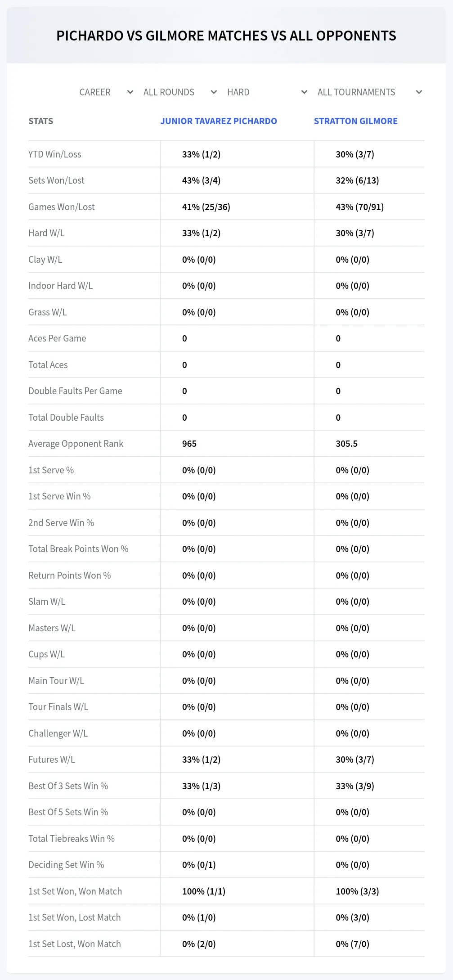Click the page title heading
Viewport: 453px width, 980px height.
226,36
